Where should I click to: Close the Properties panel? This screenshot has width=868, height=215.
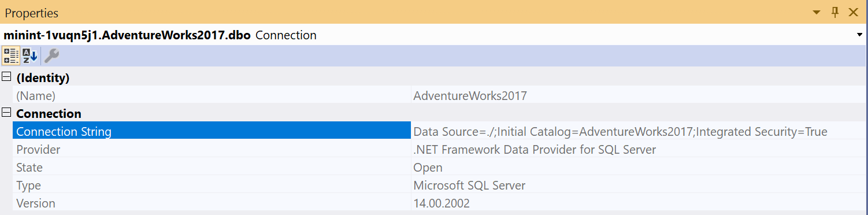pos(853,12)
